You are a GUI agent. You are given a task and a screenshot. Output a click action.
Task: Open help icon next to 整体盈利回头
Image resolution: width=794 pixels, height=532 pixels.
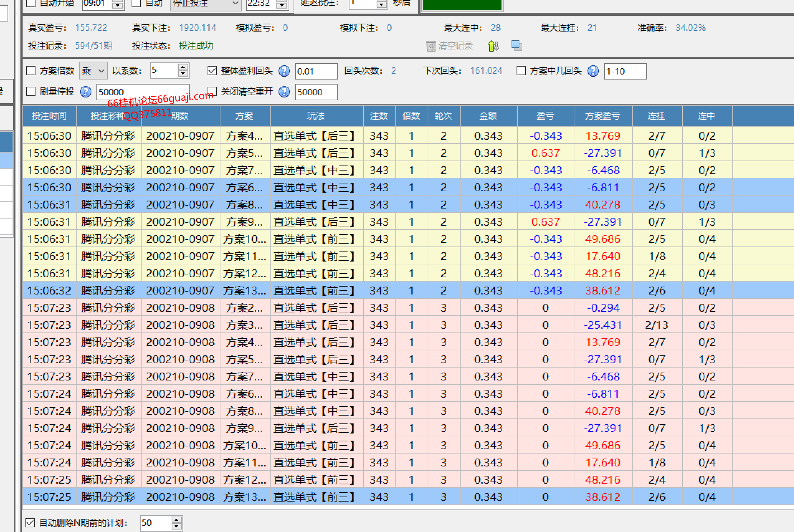tap(284, 71)
